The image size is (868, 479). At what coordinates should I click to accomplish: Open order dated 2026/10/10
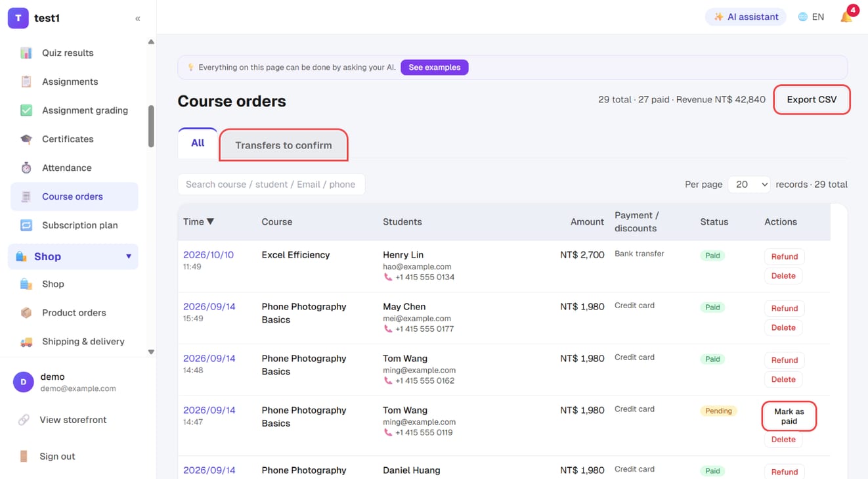[x=208, y=255]
